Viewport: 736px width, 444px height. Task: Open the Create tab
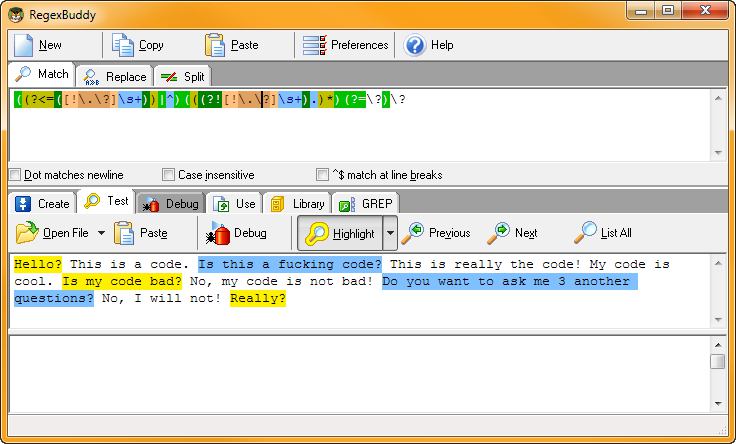[42, 204]
